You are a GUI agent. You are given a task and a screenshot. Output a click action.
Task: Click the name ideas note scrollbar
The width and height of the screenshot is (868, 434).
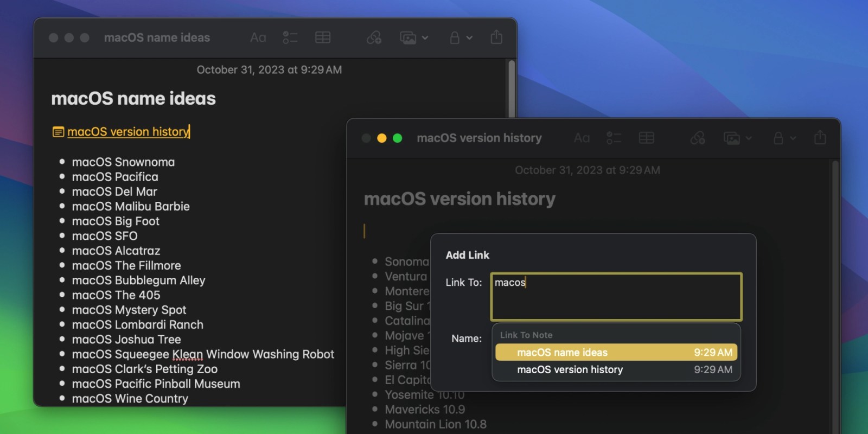[x=511, y=87]
